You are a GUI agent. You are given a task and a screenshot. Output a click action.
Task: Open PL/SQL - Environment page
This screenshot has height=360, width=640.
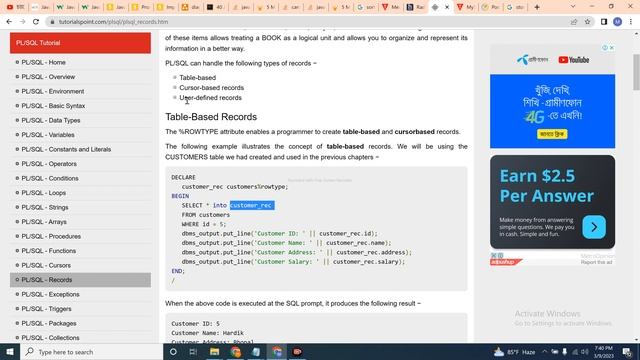[53, 91]
